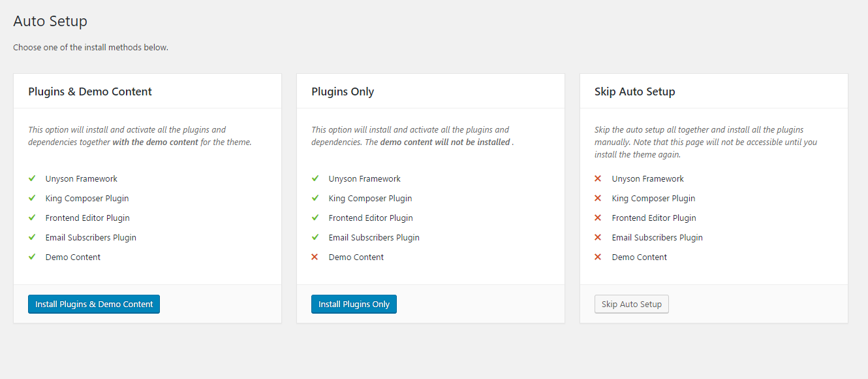Click red X beside Email Subscribers Plugin in Skip card
The width and height of the screenshot is (868, 379).
point(598,237)
